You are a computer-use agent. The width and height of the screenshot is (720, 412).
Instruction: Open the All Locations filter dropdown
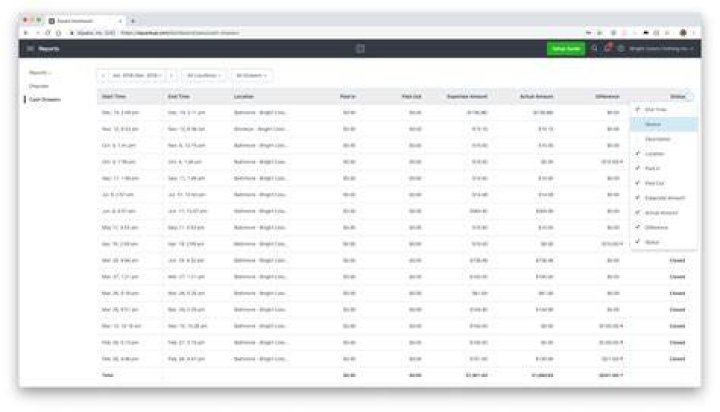[x=204, y=75]
